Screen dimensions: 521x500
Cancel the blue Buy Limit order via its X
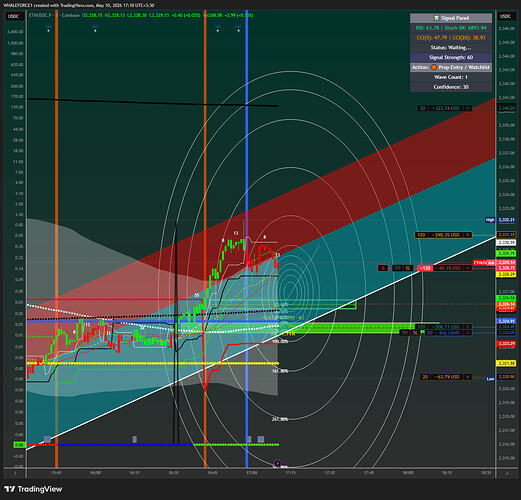pyautogui.click(x=468, y=333)
